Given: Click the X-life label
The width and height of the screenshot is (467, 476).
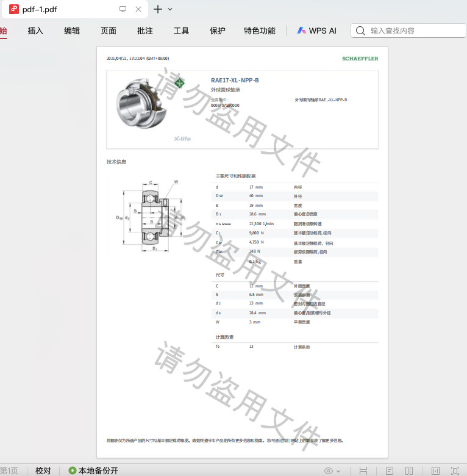Looking at the screenshot, I should (182, 139).
